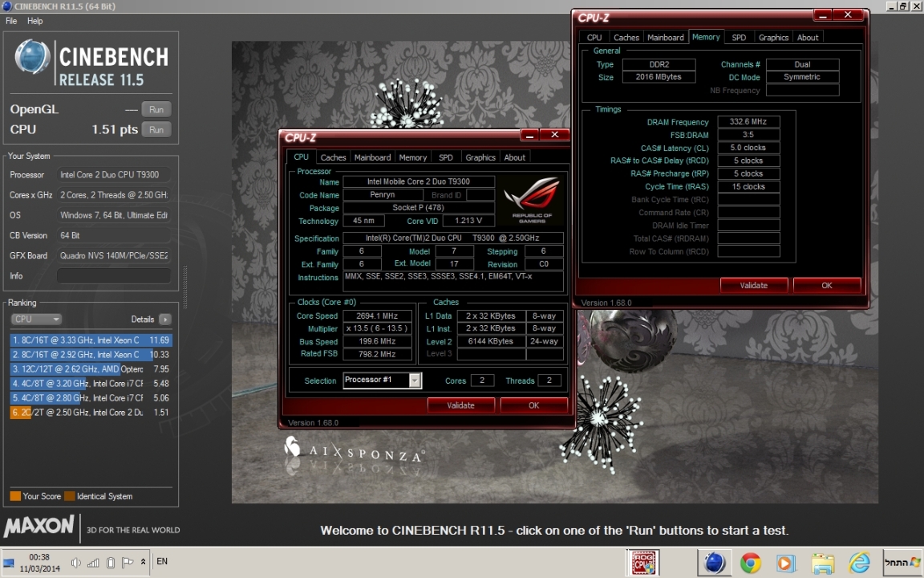924x578 pixels.
Task: Click the Info input field
Action: [x=114, y=275]
